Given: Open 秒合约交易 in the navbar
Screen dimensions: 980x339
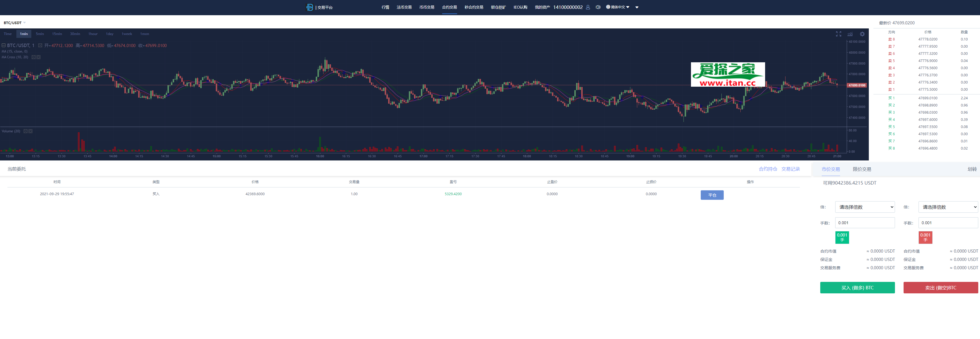Looking at the screenshot, I should point(474,7).
